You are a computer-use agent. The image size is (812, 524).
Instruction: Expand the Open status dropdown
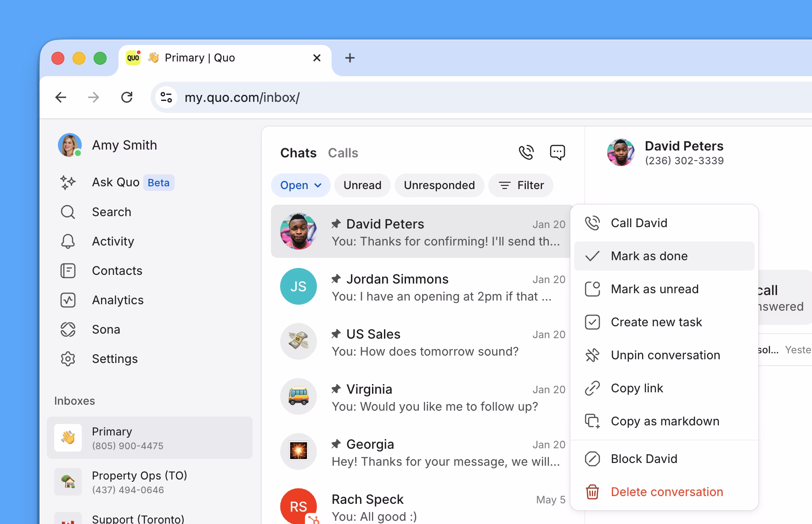tap(301, 185)
